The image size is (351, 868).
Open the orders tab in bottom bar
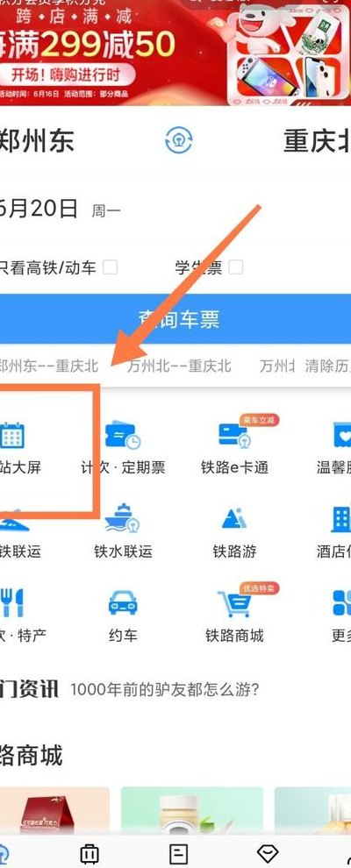[x=178, y=853]
